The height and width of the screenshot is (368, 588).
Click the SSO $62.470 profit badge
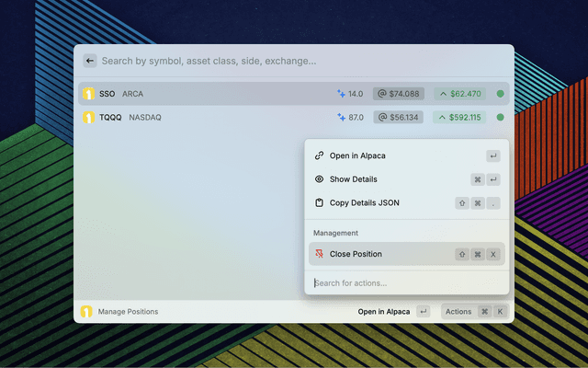(460, 94)
